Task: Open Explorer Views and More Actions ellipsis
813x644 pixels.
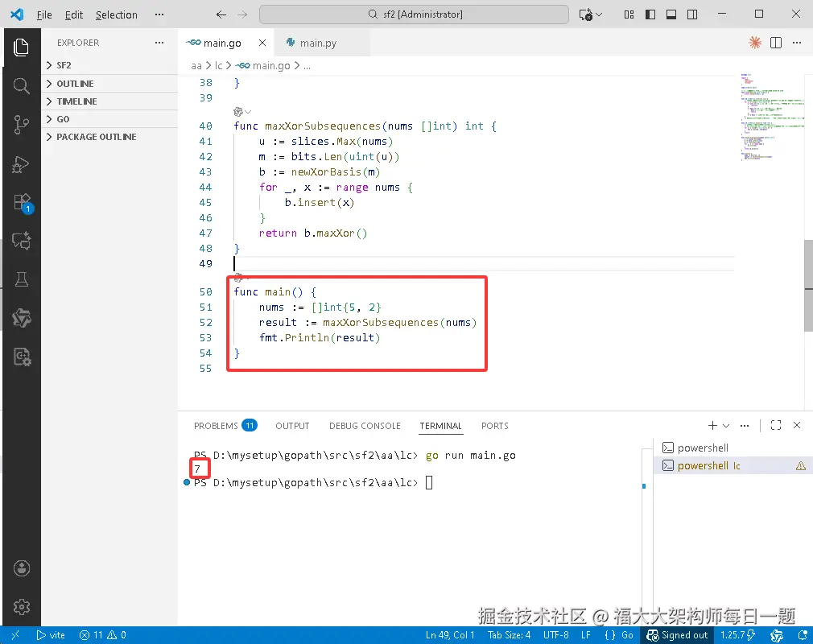Action: 159,43
